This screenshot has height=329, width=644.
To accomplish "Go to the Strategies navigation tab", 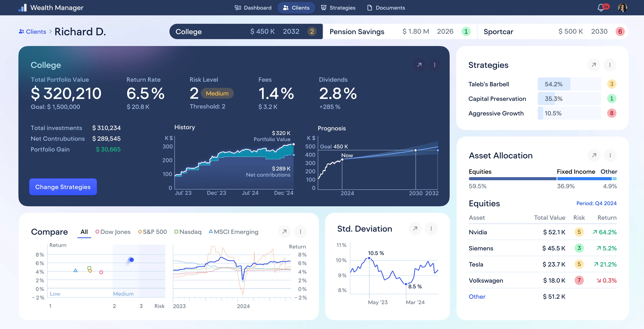I will (x=338, y=8).
